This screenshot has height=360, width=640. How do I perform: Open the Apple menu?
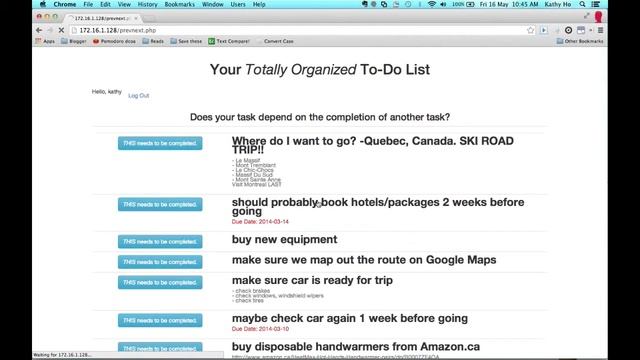(43, 4)
